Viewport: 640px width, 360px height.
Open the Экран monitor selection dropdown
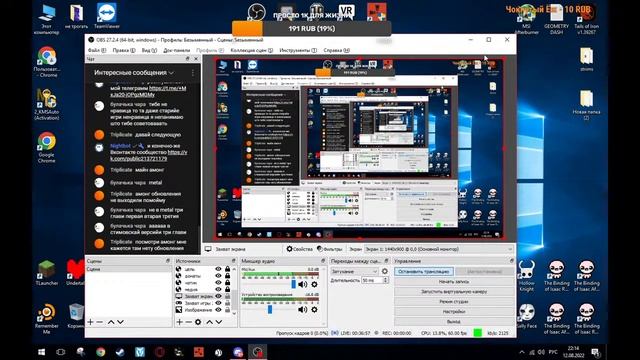click(438, 249)
